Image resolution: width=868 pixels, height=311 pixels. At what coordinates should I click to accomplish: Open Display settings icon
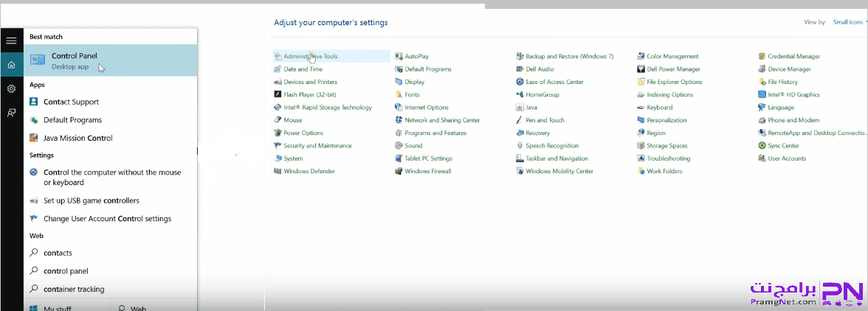(x=399, y=82)
